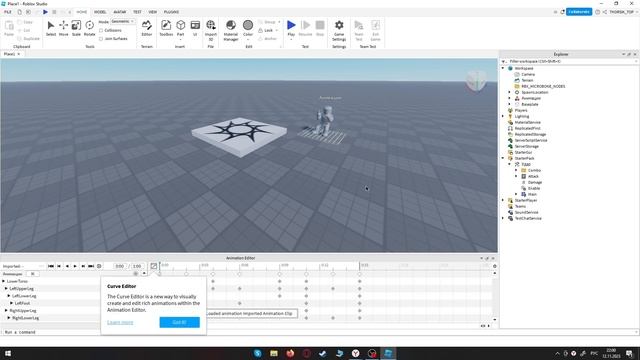Switch to the MODEL ribbon tab
The height and width of the screenshot is (360, 640).
pyautogui.click(x=100, y=12)
